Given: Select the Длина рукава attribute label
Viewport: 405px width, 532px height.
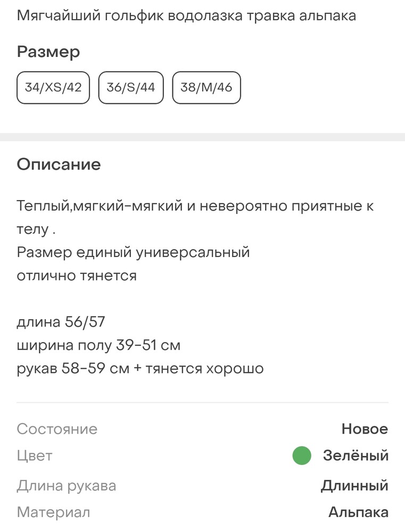Looking at the screenshot, I should [x=66, y=485].
